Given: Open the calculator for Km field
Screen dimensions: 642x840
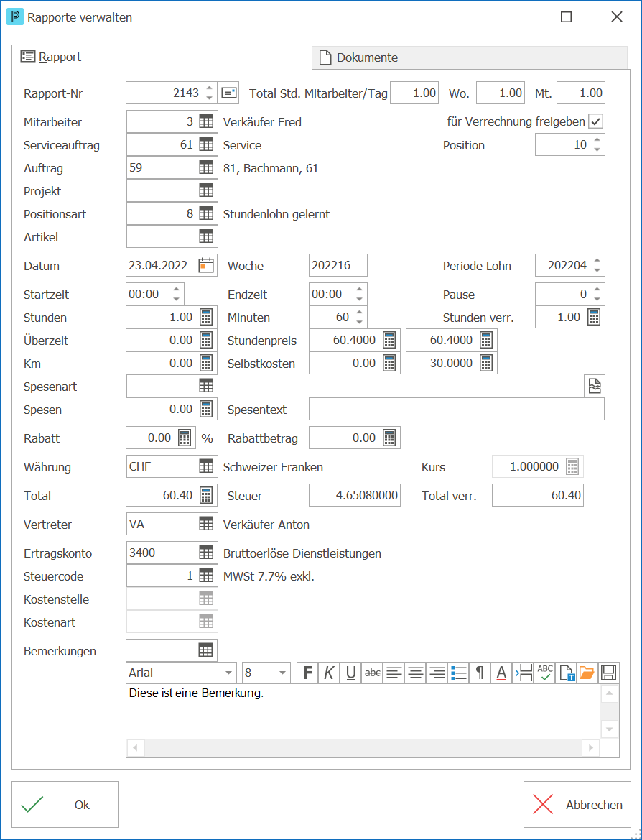Looking at the screenshot, I should (205, 363).
